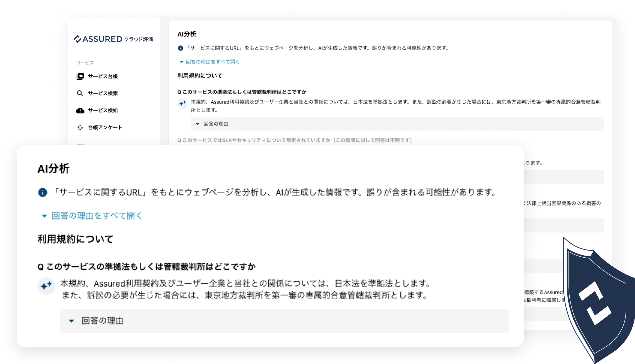
Task: Click small 回答の理由をすべて開く link
Action: (212, 62)
